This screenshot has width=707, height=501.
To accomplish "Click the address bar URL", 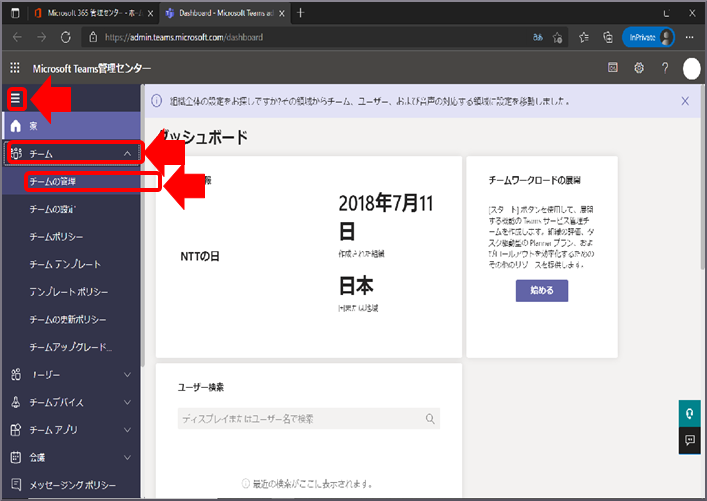I will (184, 37).
